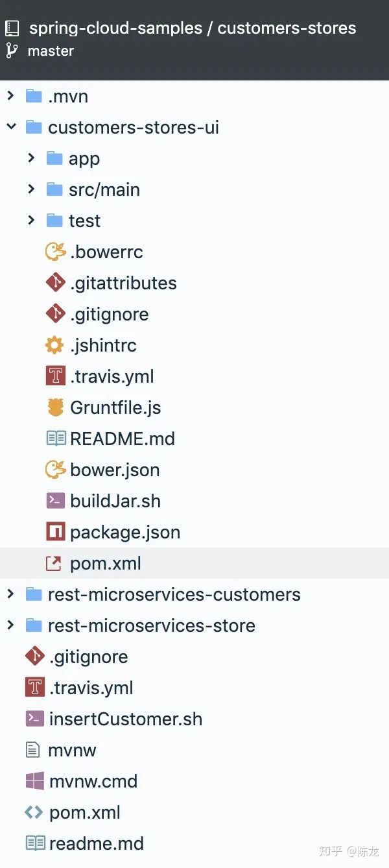This screenshot has height=868, width=389.
Task: Click the gear icon beside .jshintrc
Action: click(54, 345)
